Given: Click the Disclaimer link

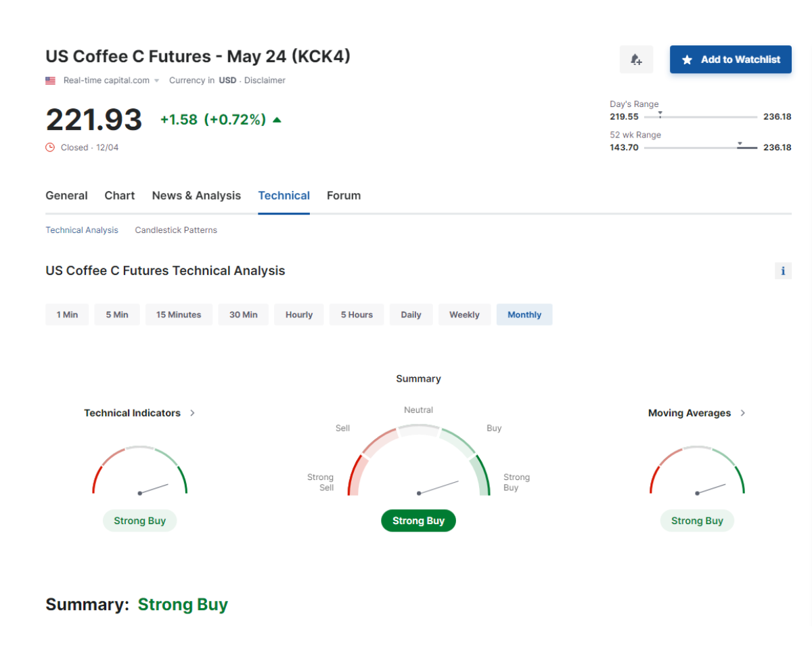Looking at the screenshot, I should pyautogui.click(x=265, y=81).
